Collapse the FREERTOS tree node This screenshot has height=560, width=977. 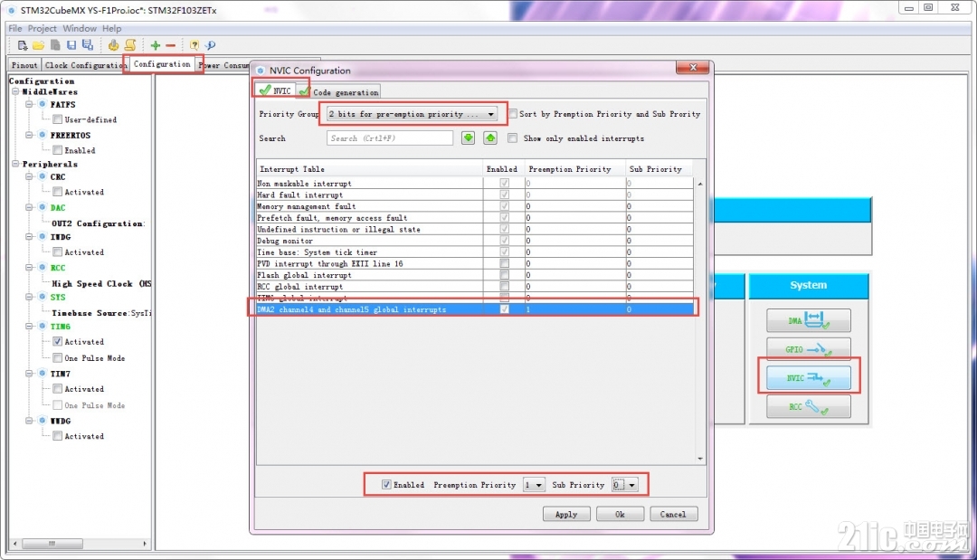pos(29,135)
